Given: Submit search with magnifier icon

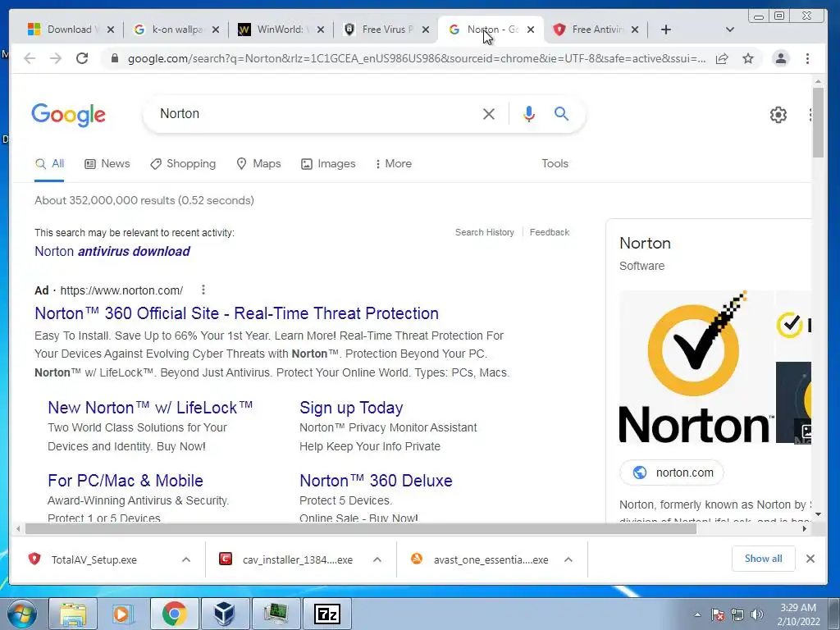Looking at the screenshot, I should [x=561, y=113].
